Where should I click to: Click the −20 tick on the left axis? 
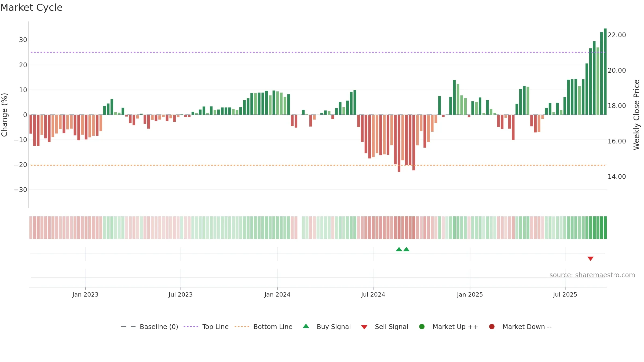click(x=21, y=165)
